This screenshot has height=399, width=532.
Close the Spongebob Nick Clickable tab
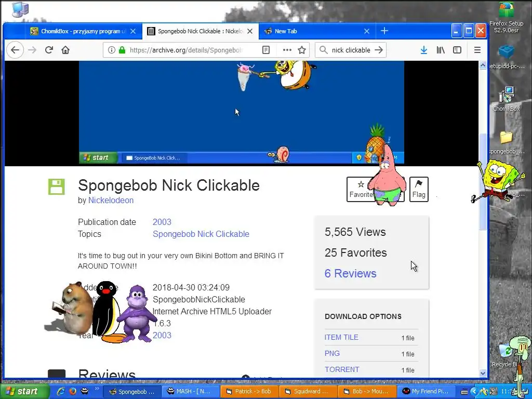[250, 31]
